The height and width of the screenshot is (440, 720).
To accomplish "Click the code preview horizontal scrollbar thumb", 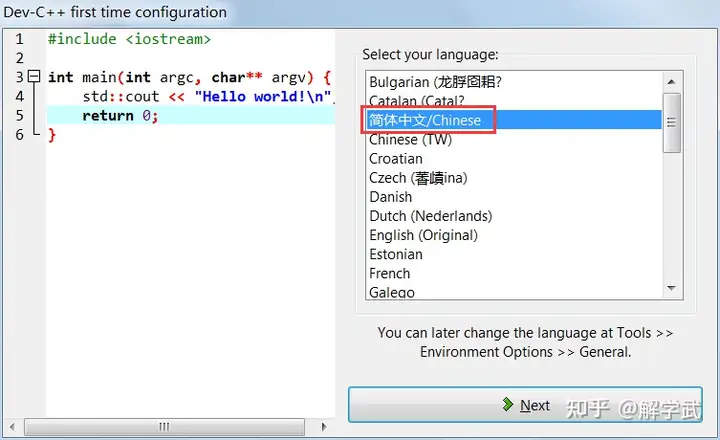I will (x=164, y=427).
